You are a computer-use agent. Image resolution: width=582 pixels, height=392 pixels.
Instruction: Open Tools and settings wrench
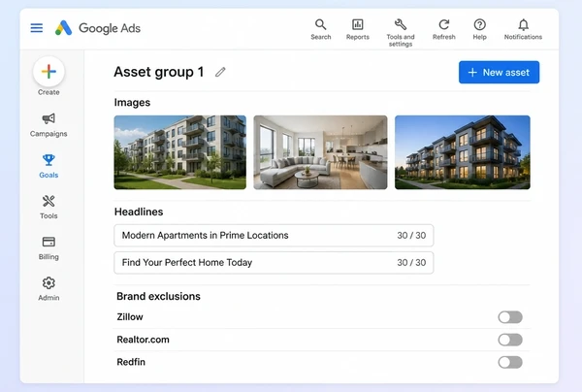click(x=400, y=33)
